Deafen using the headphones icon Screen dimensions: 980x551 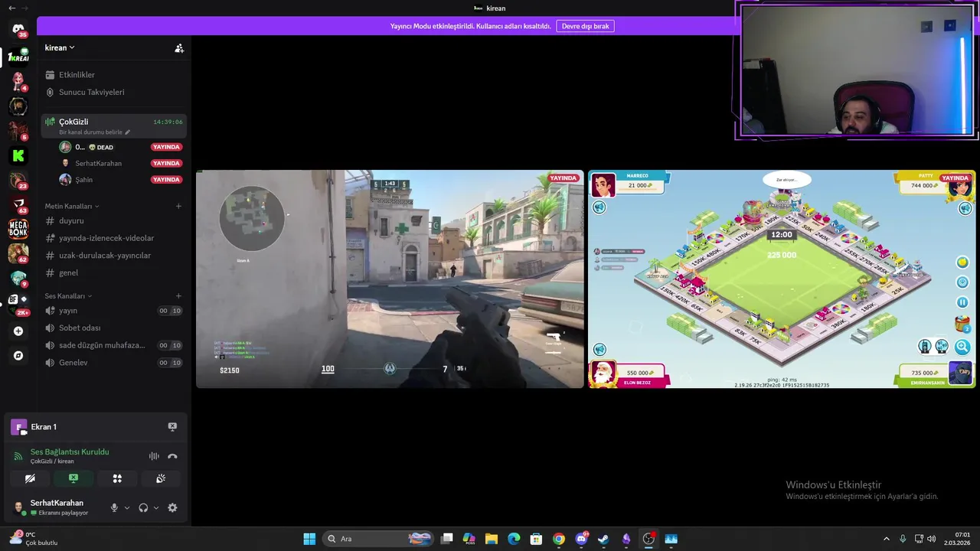pyautogui.click(x=143, y=507)
